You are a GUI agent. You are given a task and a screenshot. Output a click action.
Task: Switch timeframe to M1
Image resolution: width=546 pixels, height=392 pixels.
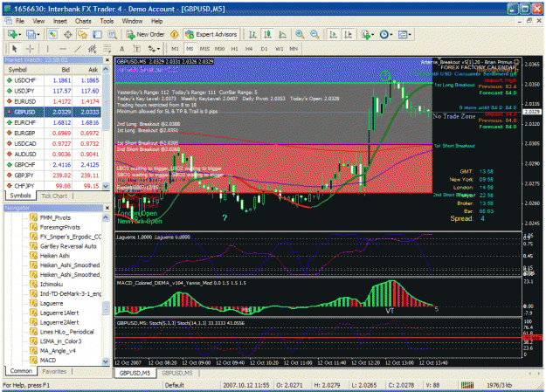point(175,49)
